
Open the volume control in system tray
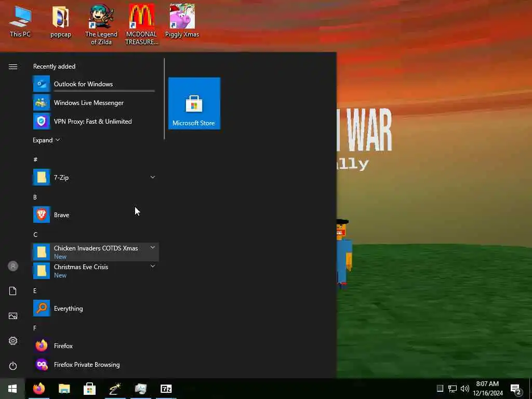click(465, 389)
